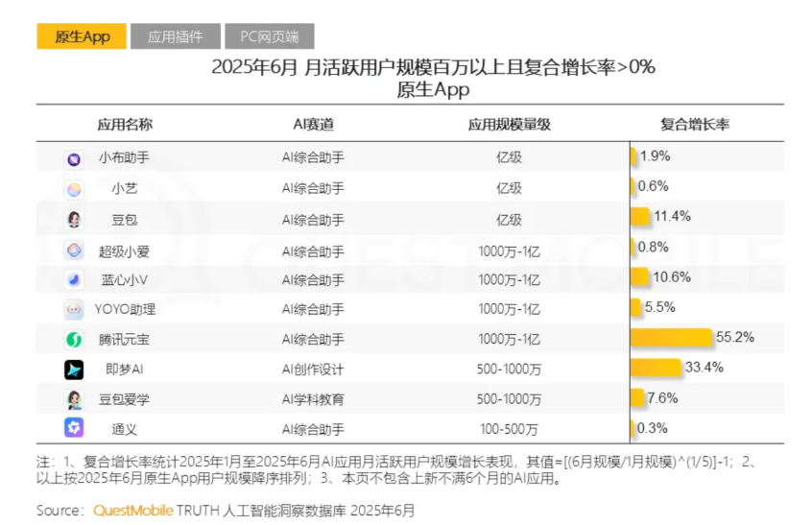Screen dimensions: 812x525
Task: Click the 蓝心小V app icon
Action: point(74,280)
